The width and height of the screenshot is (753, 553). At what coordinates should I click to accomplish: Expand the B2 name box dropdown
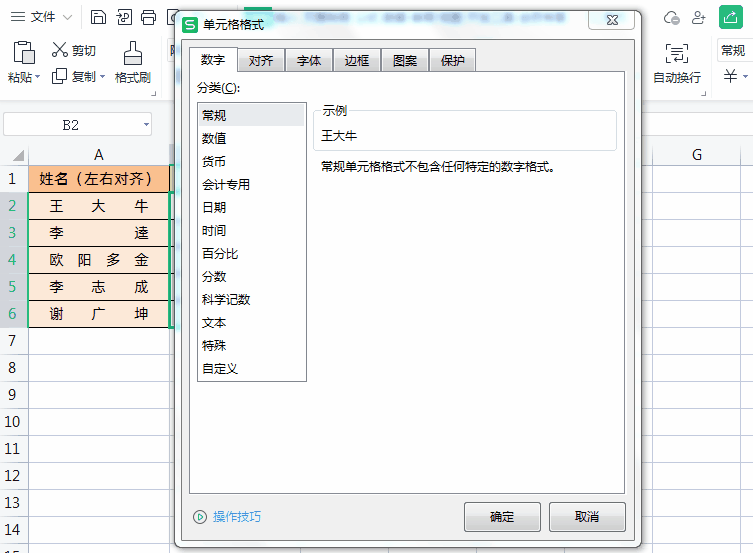(146, 125)
